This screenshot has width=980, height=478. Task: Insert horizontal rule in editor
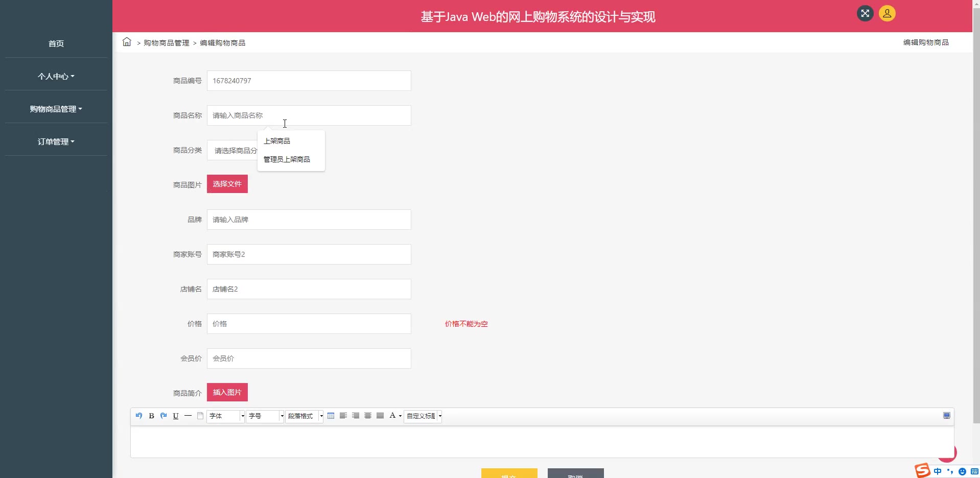coord(188,416)
